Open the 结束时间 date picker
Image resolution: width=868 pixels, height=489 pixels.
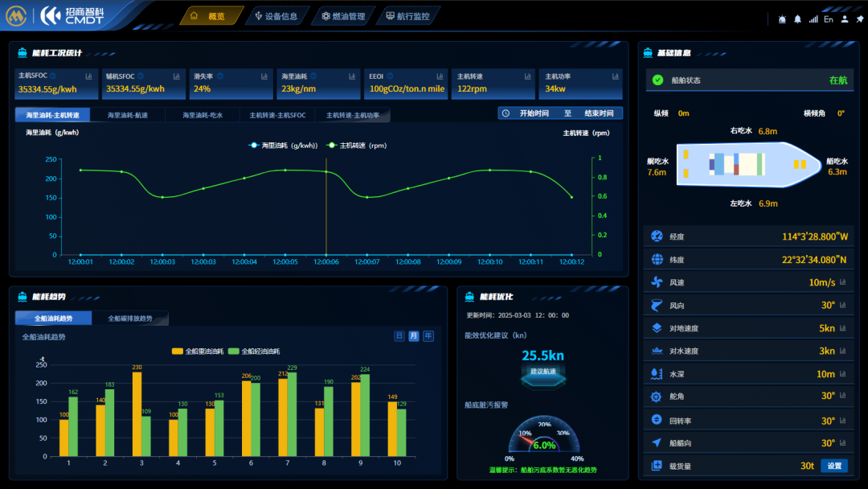598,113
